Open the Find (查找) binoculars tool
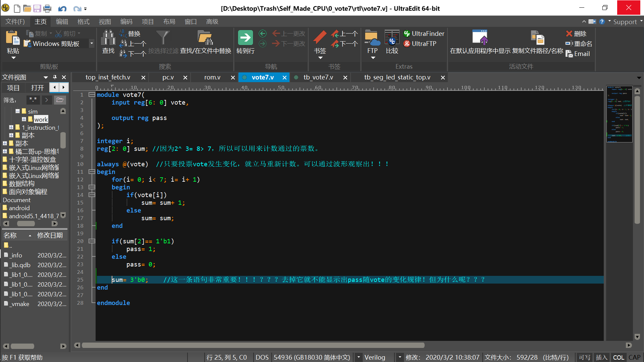This screenshot has height=362, width=644. point(108,38)
